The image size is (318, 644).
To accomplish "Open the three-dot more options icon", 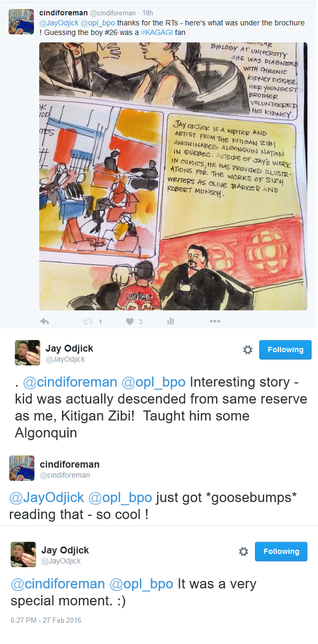I will pyautogui.click(x=215, y=321).
